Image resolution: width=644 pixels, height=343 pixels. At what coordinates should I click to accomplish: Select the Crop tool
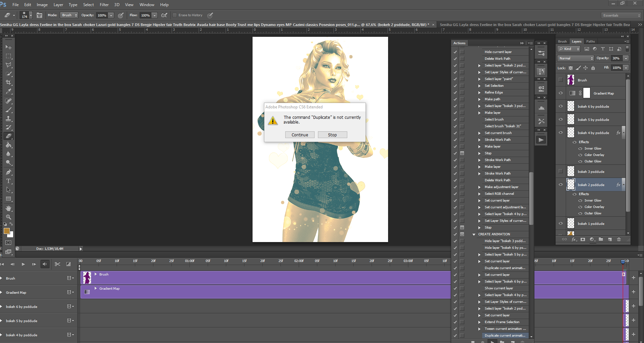[x=9, y=82]
